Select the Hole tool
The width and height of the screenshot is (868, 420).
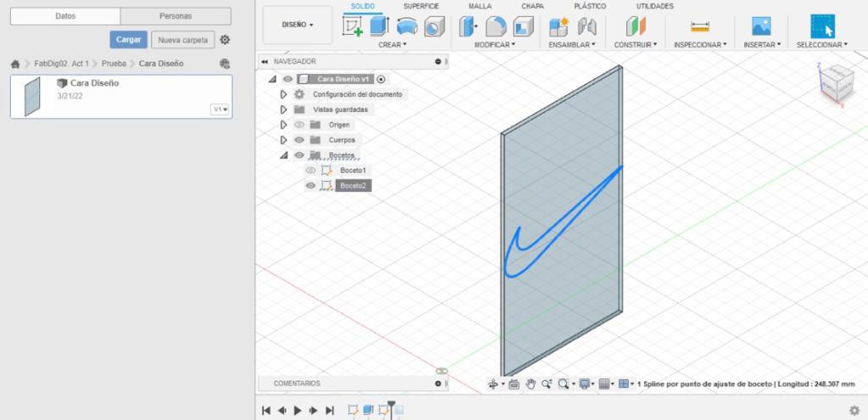pyautogui.click(x=435, y=26)
